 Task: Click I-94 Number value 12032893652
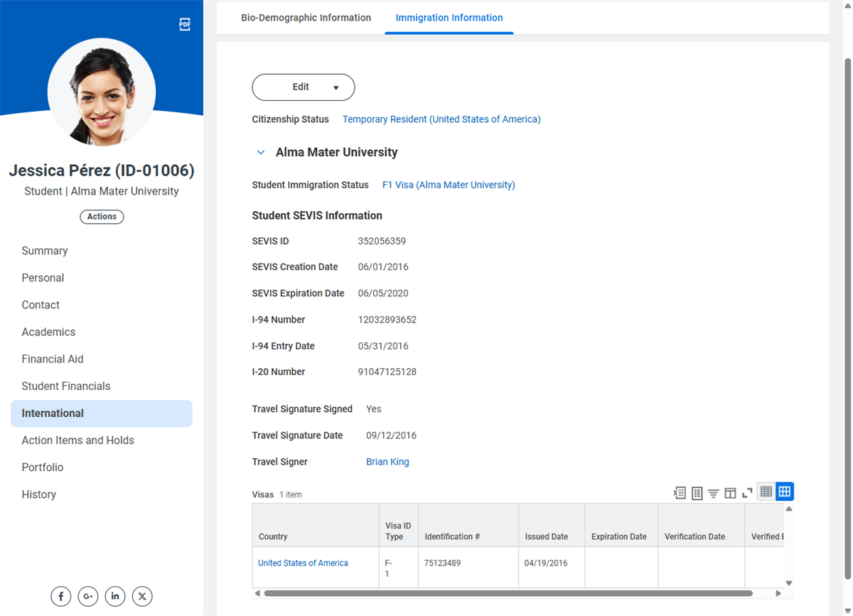tap(387, 320)
